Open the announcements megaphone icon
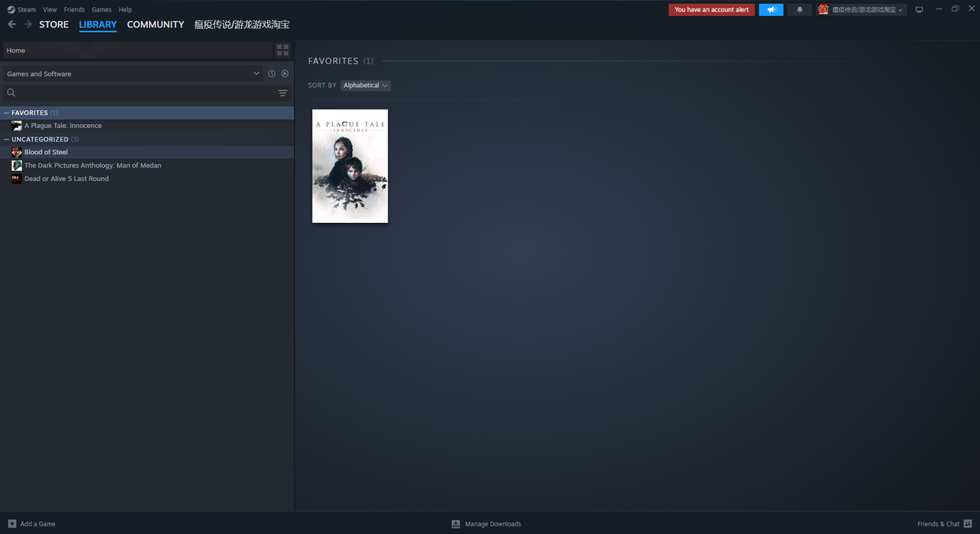 point(771,10)
